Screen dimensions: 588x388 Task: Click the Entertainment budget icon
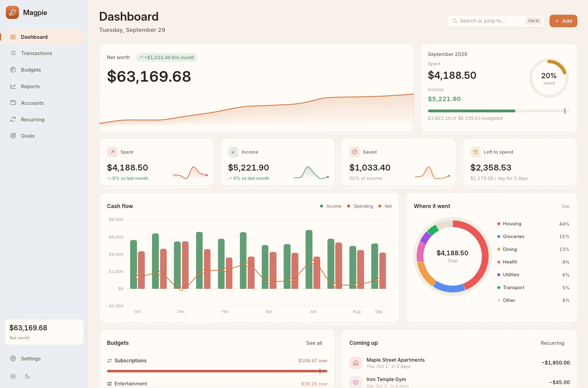109,384
